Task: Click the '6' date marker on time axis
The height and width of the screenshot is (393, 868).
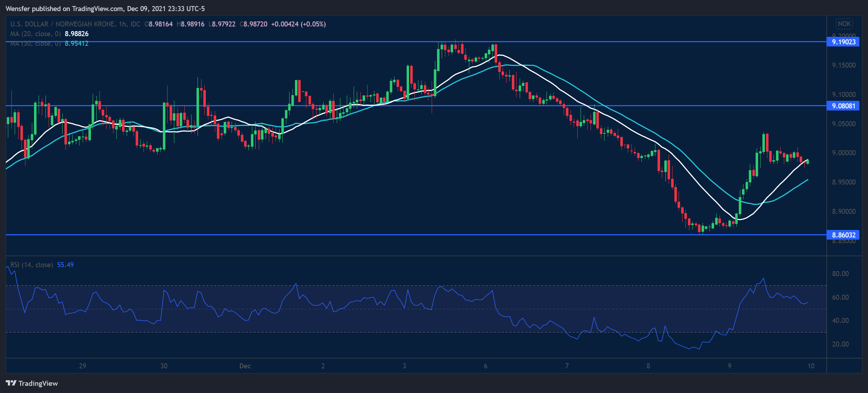Action: coord(485,366)
